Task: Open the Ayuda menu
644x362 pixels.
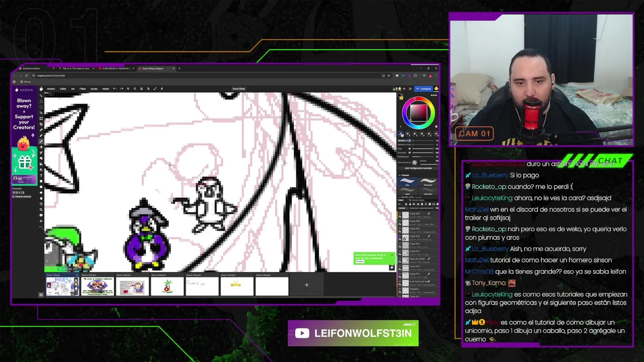Action: 94,89
